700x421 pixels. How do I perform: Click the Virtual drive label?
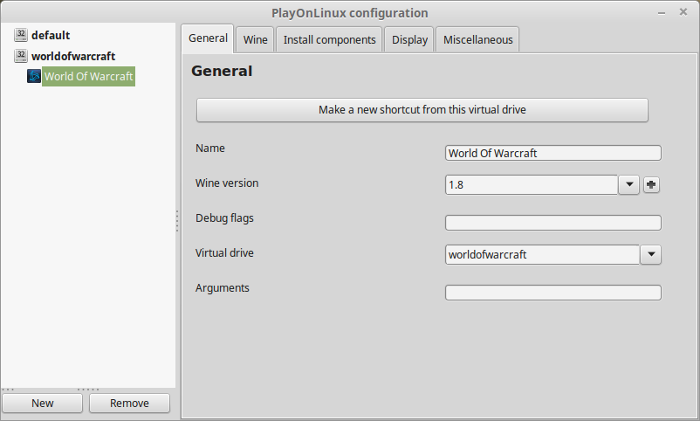coord(224,253)
